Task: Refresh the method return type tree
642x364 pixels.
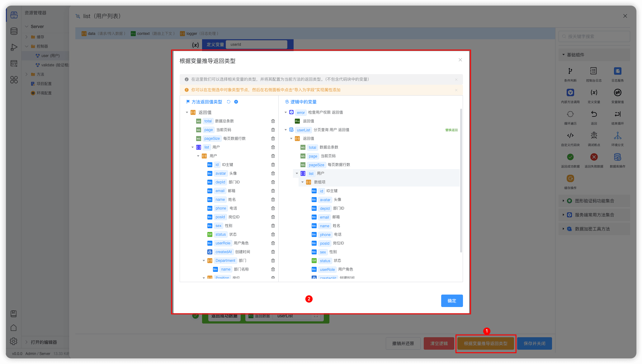Action: pyautogui.click(x=229, y=102)
